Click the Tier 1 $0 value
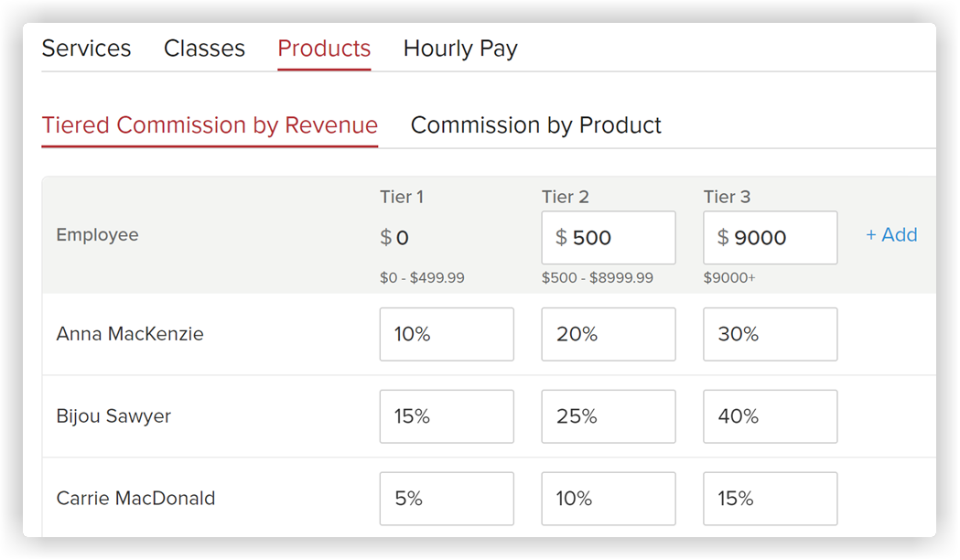The image size is (960, 560). [394, 238]
